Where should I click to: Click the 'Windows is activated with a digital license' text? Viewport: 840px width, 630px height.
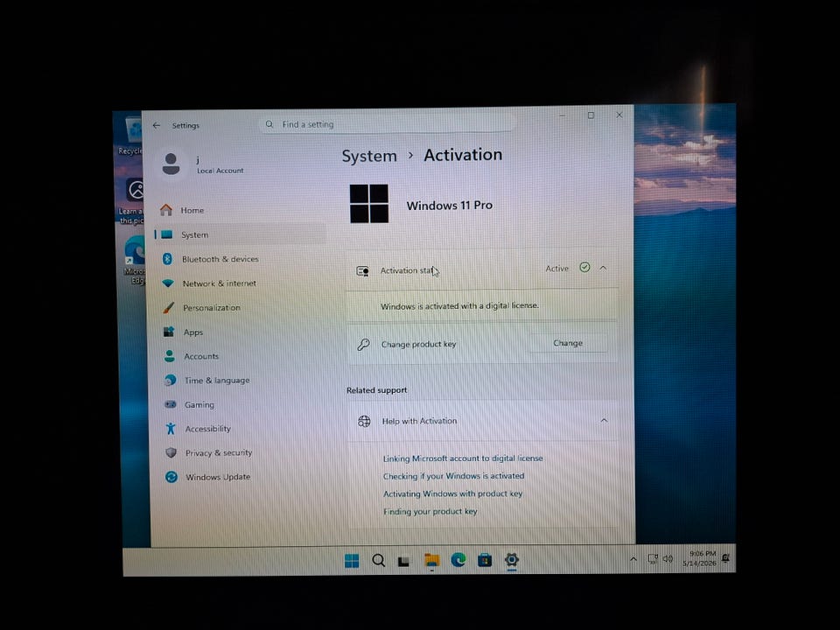(459, 306)
